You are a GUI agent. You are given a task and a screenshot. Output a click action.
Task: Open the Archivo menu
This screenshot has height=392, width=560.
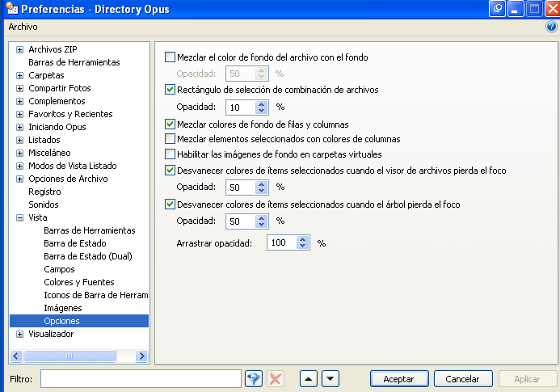pyautogui.click(x=23, y=27)
